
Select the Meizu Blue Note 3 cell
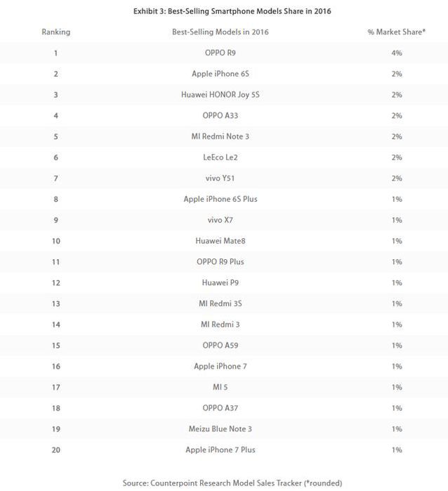pyautogui.click(x=220, y=428)
